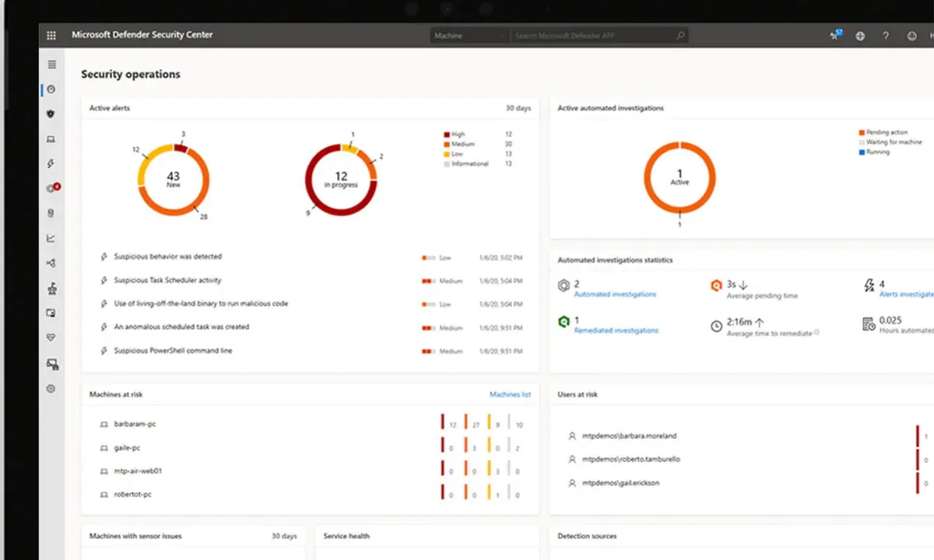
Task: Click alert icon beside Suspicious PowerShell command line
Action: pyautogui.click(x=104, y=351)
